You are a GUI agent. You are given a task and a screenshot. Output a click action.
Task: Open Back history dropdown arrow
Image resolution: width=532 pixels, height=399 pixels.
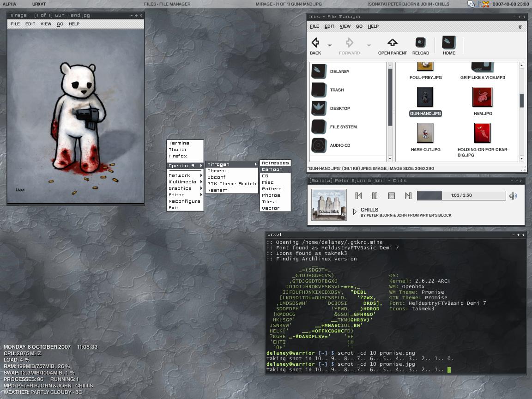tap(329, 45)
